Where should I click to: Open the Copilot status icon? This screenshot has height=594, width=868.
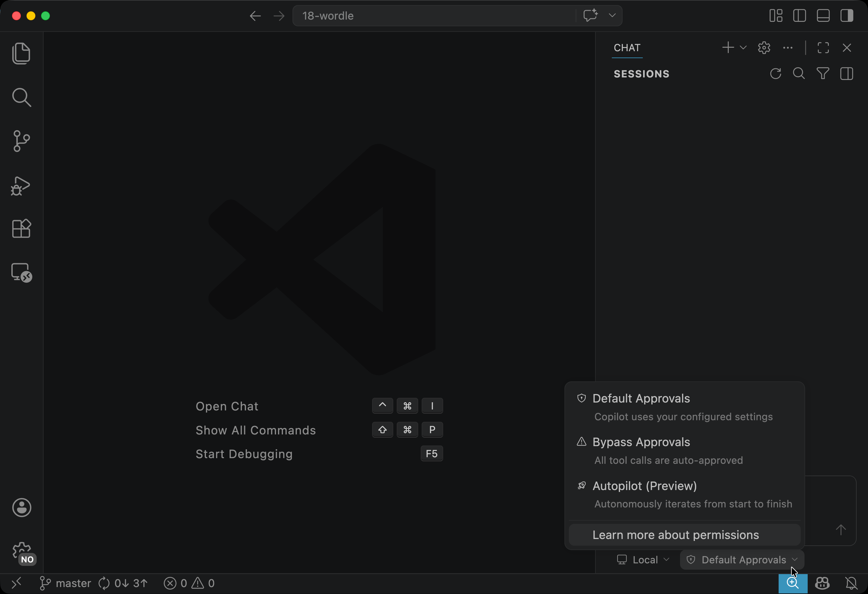point(822,583)
